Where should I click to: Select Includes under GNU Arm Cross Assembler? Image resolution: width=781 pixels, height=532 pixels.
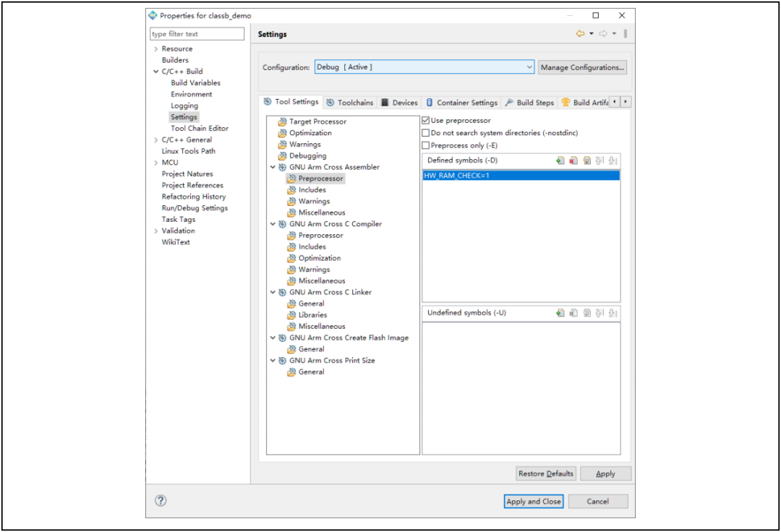[x=312, y=189]
